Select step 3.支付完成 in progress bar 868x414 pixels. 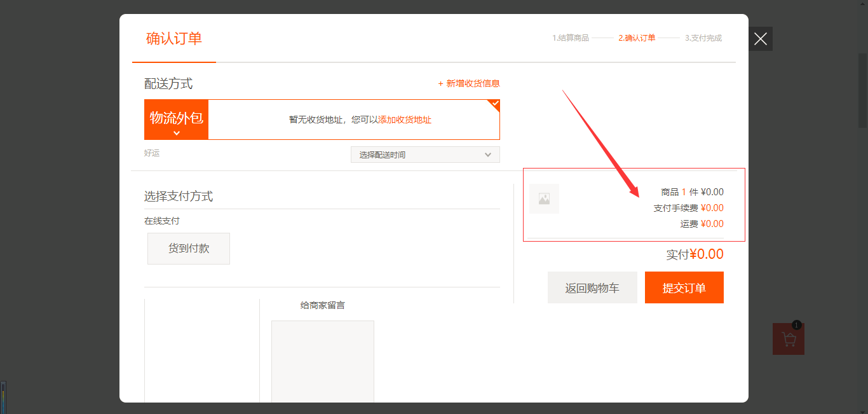(703, 38)
